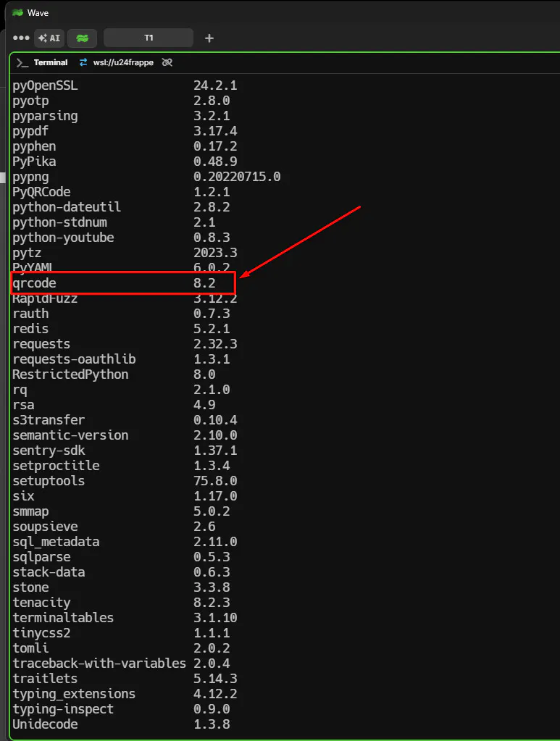The height and width of the screenshot is (741, 560).
Task: Click the python-stdnum package name
Action: (60, 222)
